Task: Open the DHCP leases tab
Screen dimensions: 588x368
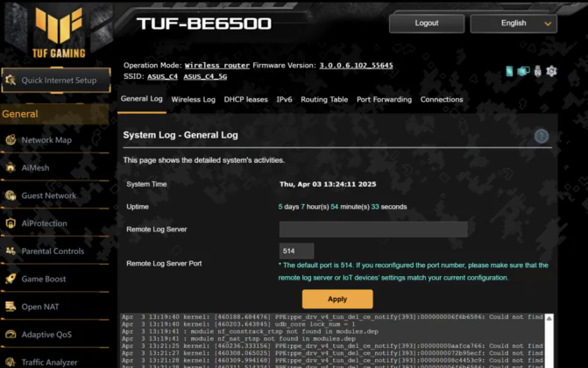Action: pyautogui.click(x=246, y=99)
